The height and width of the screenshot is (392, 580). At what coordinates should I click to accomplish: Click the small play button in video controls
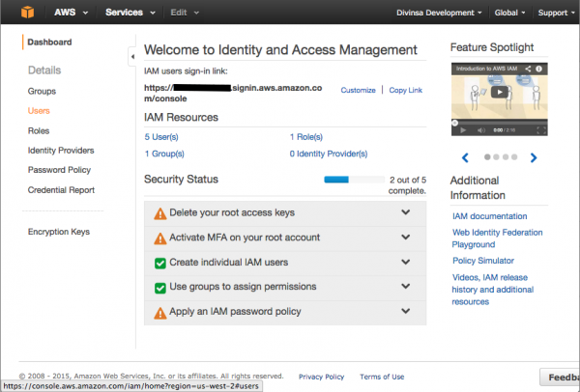click(x=463, y=130)
